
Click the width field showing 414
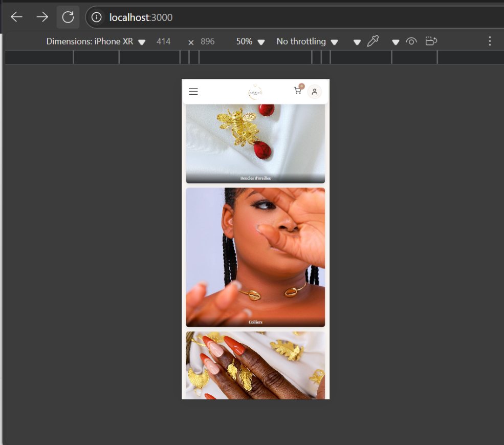click(163, 41)
